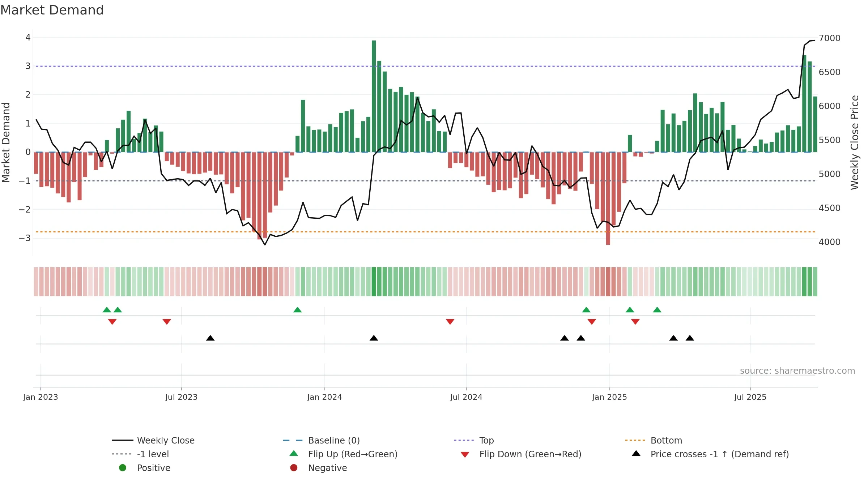Click the Bottom dotted orange legend symbol

pyautogui.click(x=635, y=440)
